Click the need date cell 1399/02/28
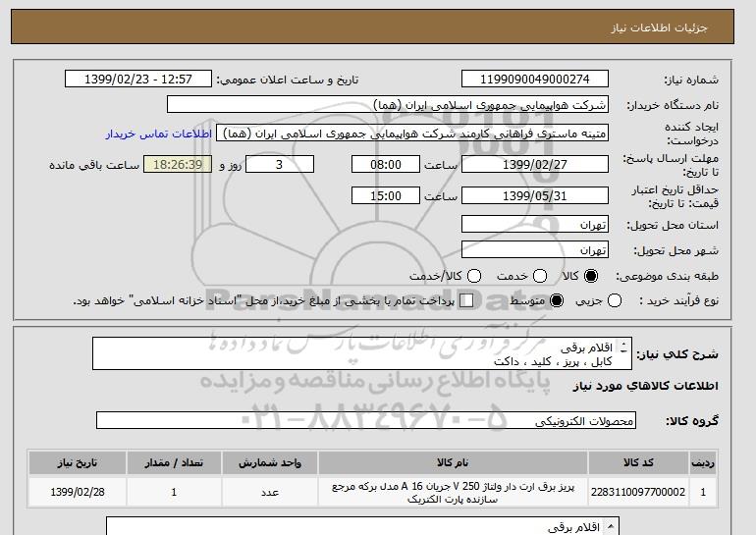 [x=78, y=492]
